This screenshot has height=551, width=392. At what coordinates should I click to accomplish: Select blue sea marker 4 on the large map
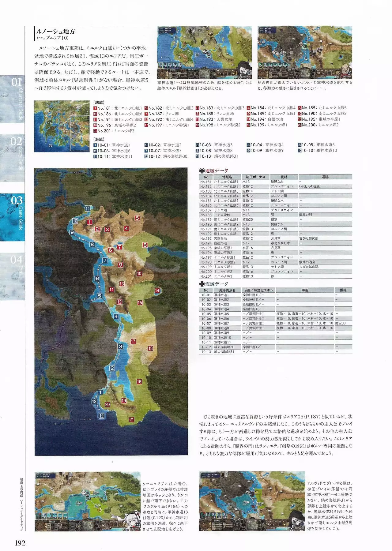point(116,316)
